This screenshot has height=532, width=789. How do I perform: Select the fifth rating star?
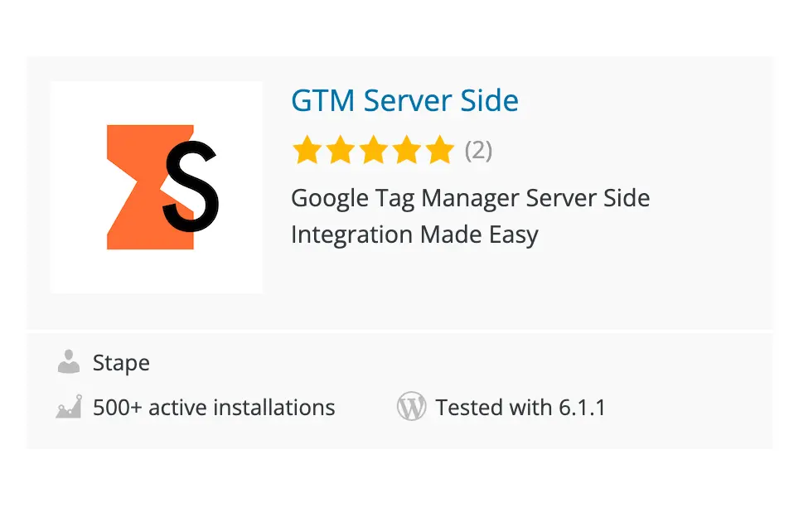click(x=440, y=150)
